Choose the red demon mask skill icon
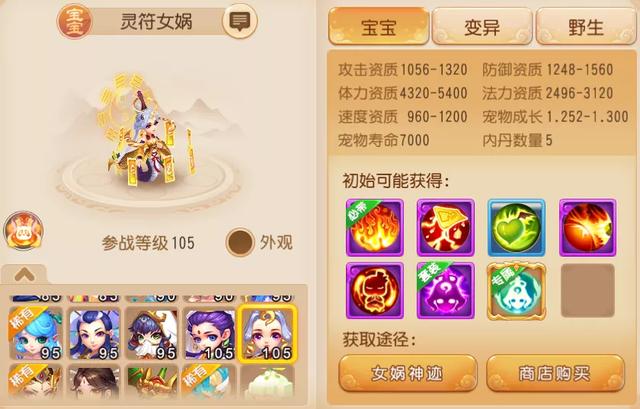Image resolution: width=640 pixels, height=409 pixels. pyautogui.click(x=375, y=291)
